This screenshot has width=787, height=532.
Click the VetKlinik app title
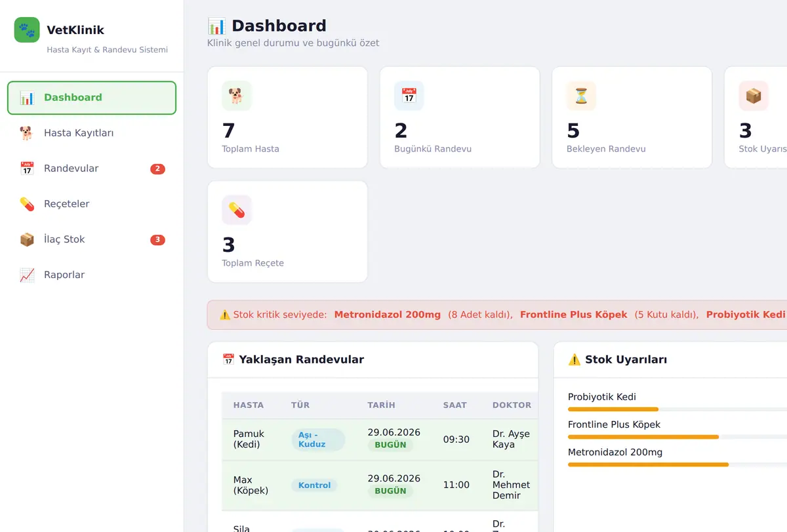point(75,30)
